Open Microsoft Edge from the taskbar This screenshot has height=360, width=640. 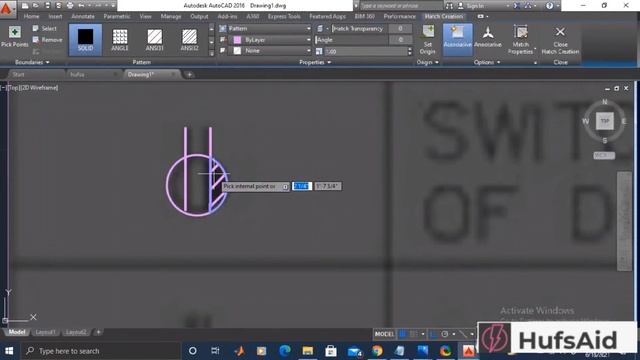click(284, 351)
